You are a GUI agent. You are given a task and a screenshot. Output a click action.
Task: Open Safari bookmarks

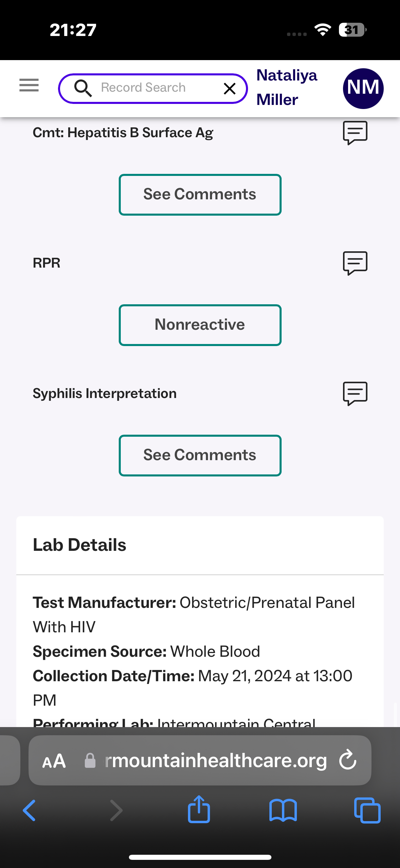click(x=283, y=810)
